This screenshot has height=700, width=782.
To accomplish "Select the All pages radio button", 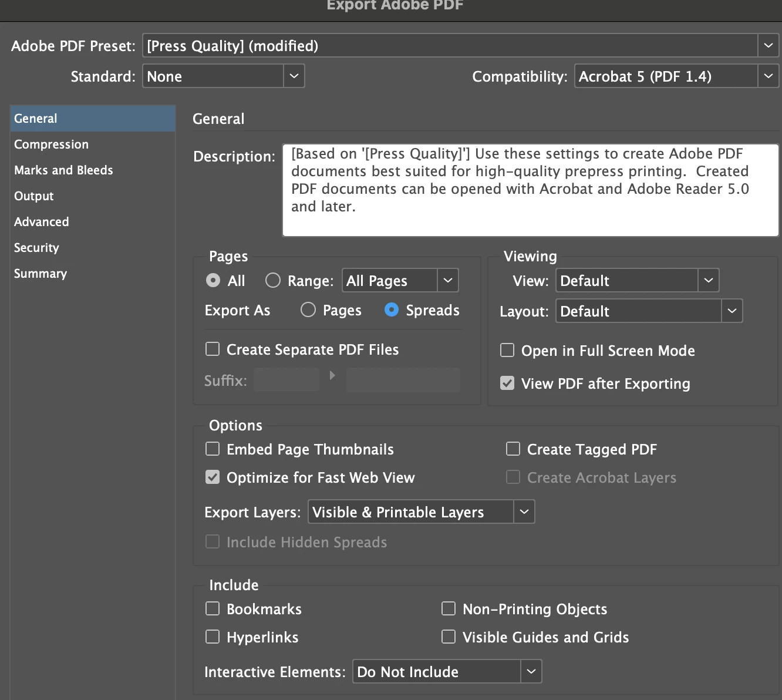I will pyautogui.click(x=213, y=281).
